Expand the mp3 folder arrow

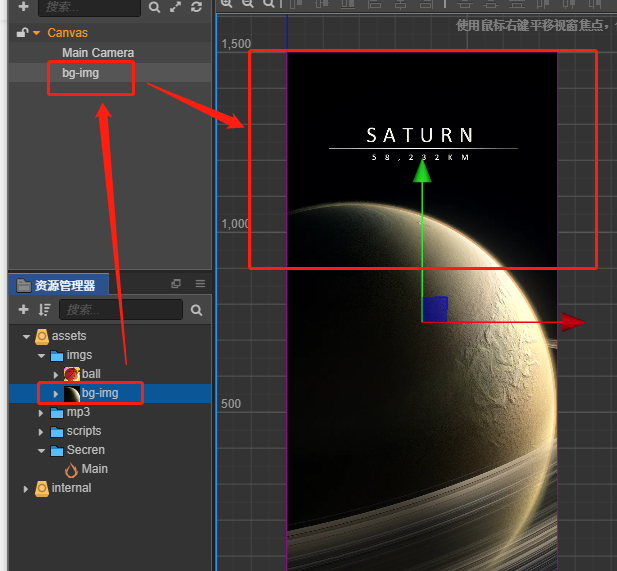click(41, 413)
